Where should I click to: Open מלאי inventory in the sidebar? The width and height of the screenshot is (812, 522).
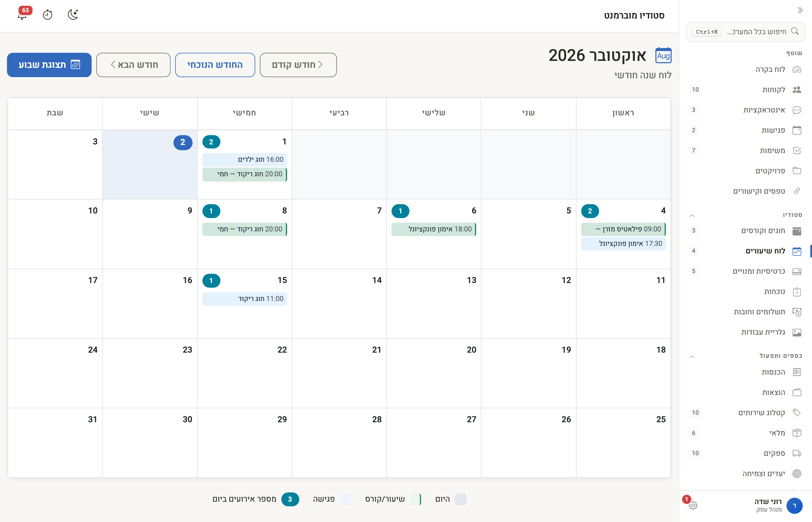click(x=745, y=433)
